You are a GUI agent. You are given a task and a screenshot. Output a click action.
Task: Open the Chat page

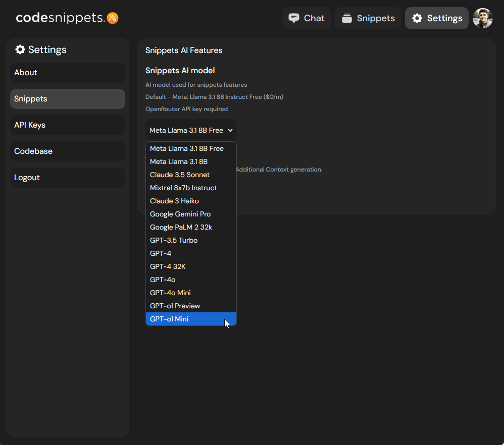(307, 18)
